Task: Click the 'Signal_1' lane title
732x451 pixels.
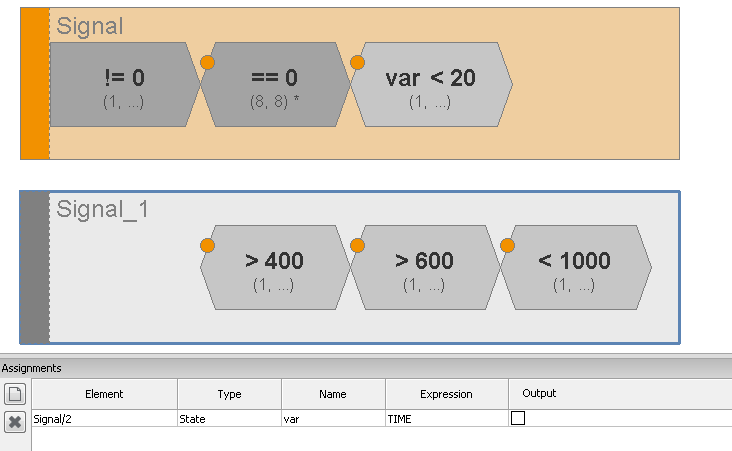Action: 102,209
